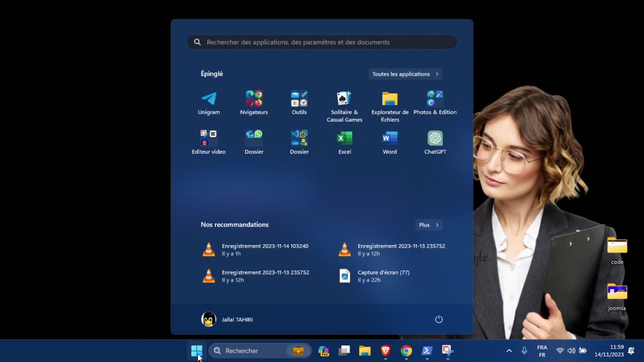Image resolution: width=644 pixels, height=362 pixels.
Task: Open the Outils pinned folder
Action: 299,103
